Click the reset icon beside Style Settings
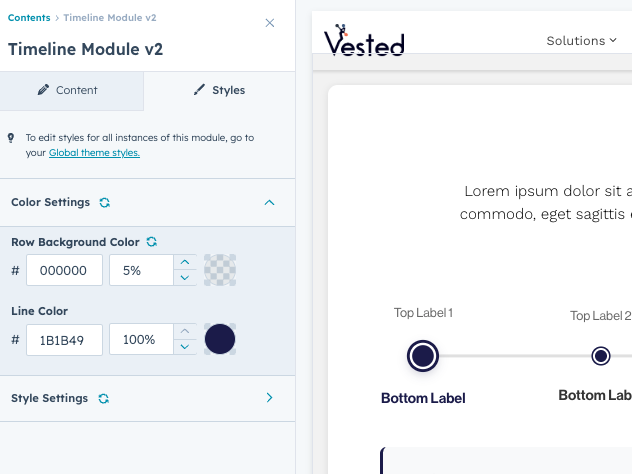The image size is (632, 474). click(103, 398)
